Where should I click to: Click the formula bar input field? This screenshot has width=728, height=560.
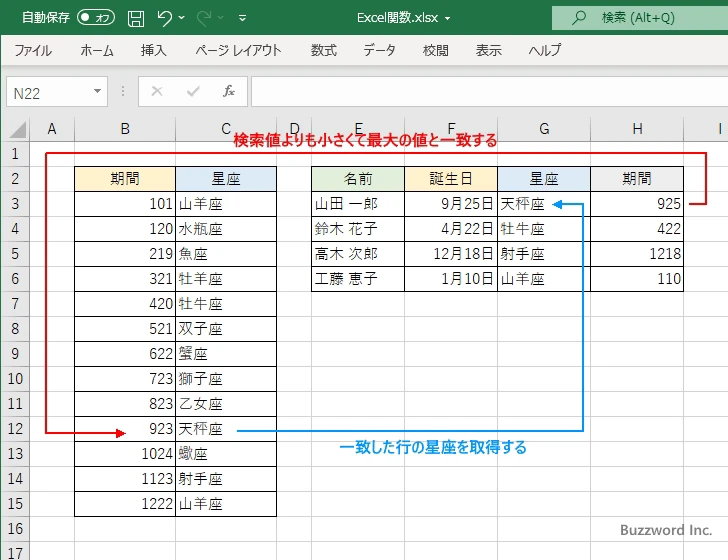pos(480,92)
